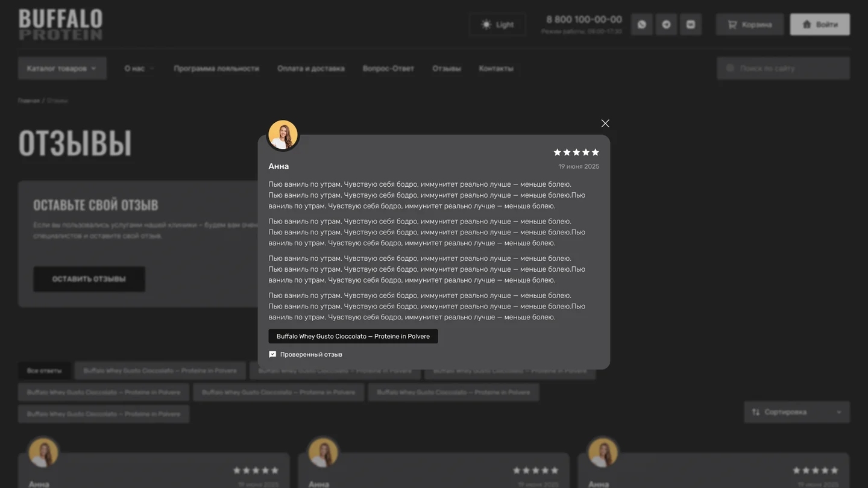Image resolution: width=868 pixels, height=488 pixels.
Task: Click the Buffalo Protein logo
Action: tap(60, 25)
